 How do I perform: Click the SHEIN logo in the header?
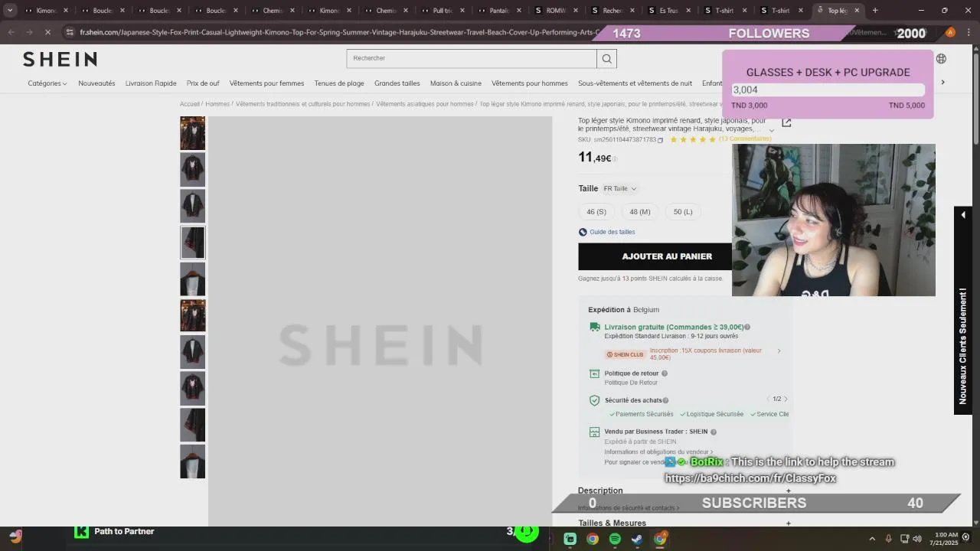click(60, 59)
